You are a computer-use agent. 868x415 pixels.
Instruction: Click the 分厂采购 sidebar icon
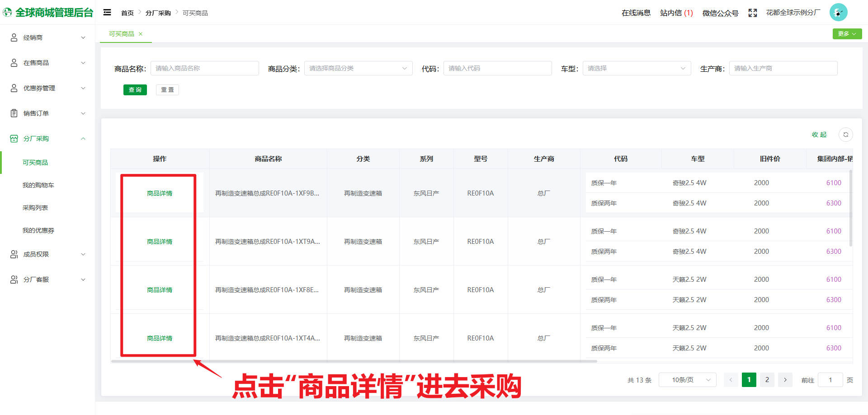[13, 138]
